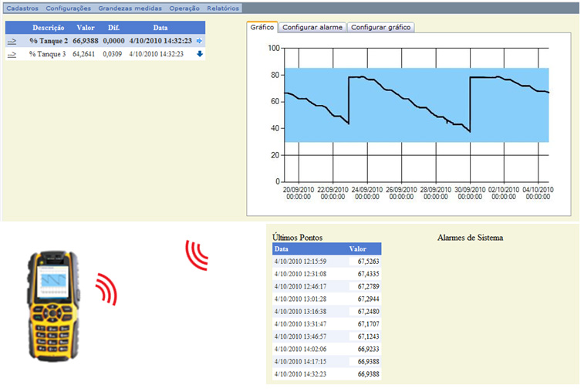Image resolution: width=584 pixels, height=392 pixels.
Task: Click the right-arrow trend icon for Tanque 2
Action: [200, 41]
